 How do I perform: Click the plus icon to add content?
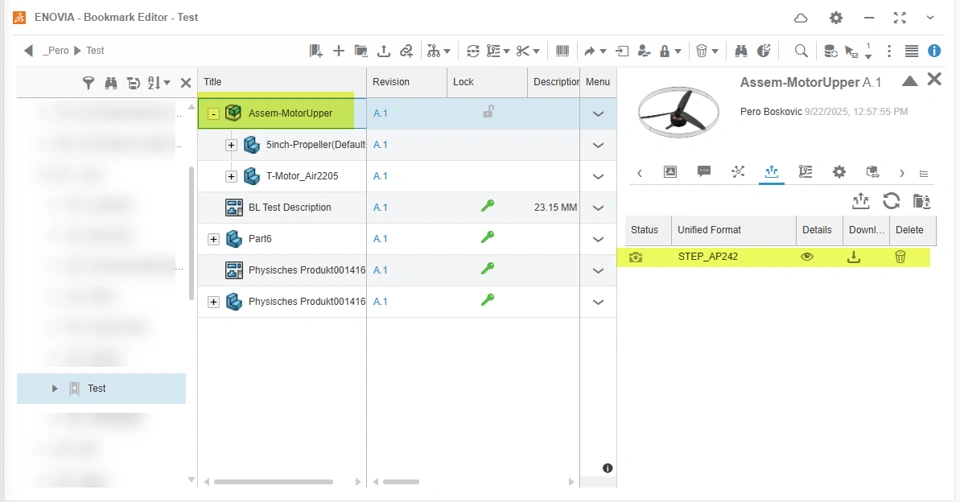pyautogui.click(x=339, y=51)
